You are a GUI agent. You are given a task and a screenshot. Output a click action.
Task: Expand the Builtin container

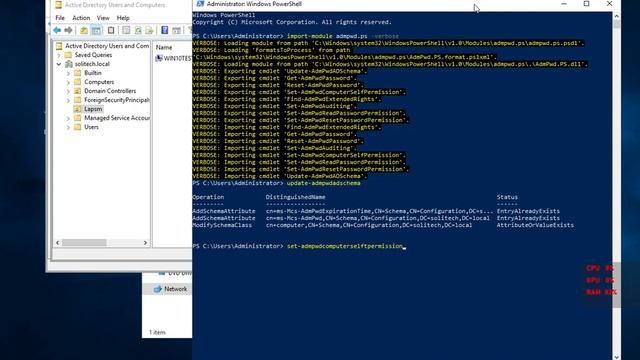[x=68, y=73]
